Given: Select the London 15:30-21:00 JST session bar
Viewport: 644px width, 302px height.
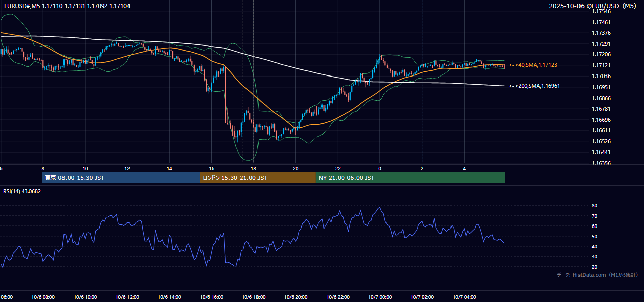Looking at the screenshot, I should (258, 178).
